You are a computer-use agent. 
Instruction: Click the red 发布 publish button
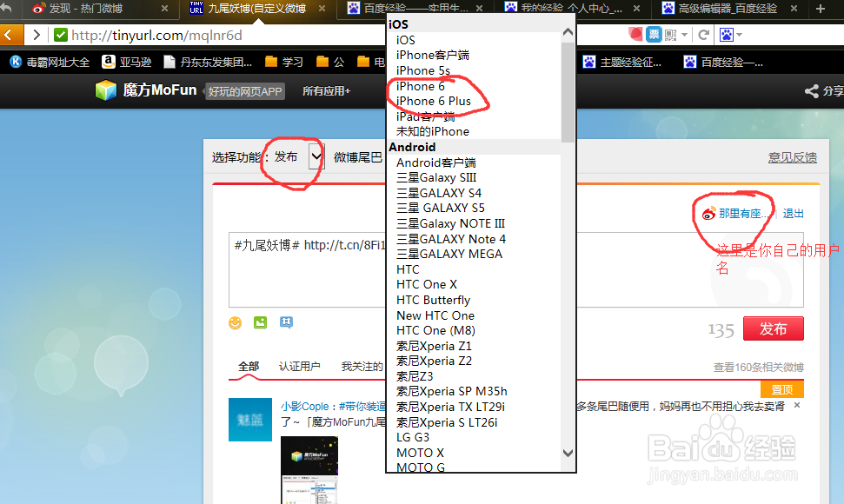point(773,328)
